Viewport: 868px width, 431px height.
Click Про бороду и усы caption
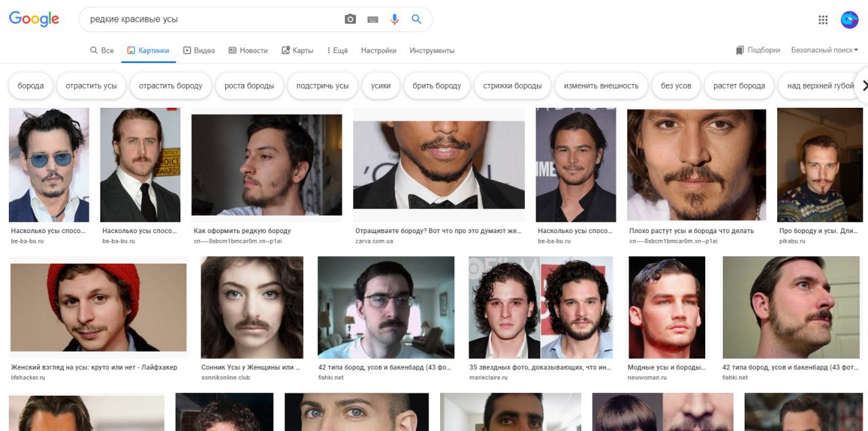pos(819,231)
